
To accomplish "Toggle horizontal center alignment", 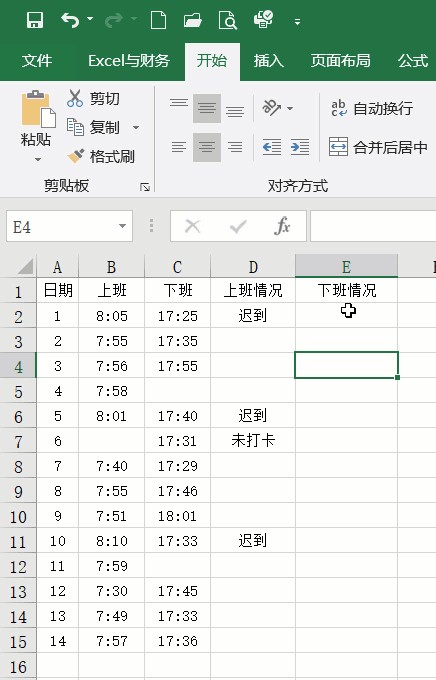I will (207, 147).
